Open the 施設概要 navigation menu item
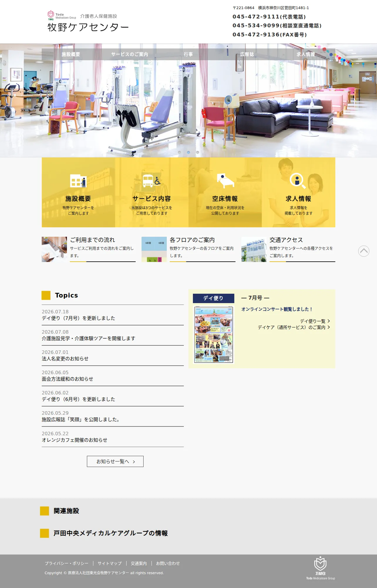The image size is (377, 588). [x=71, y=54]
